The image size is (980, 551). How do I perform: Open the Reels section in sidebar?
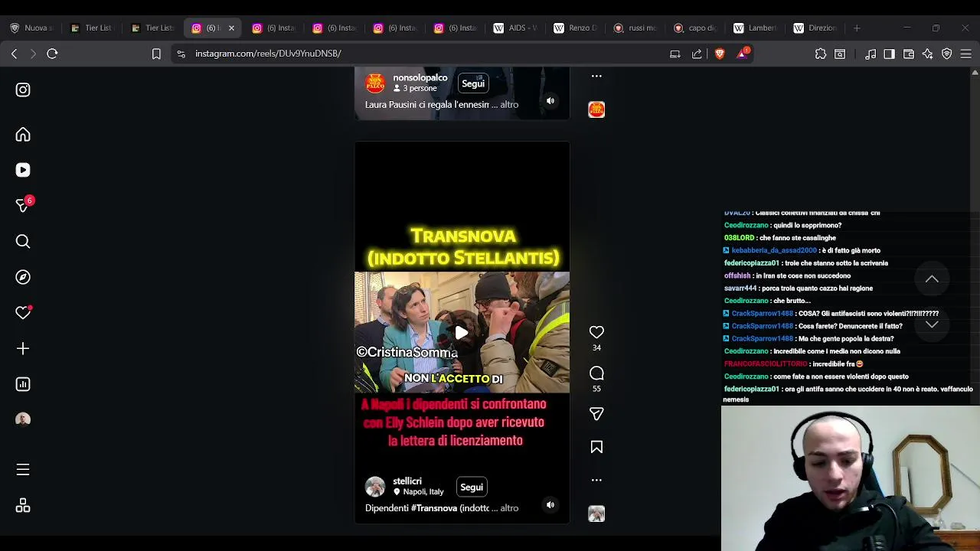coord(23,170)
